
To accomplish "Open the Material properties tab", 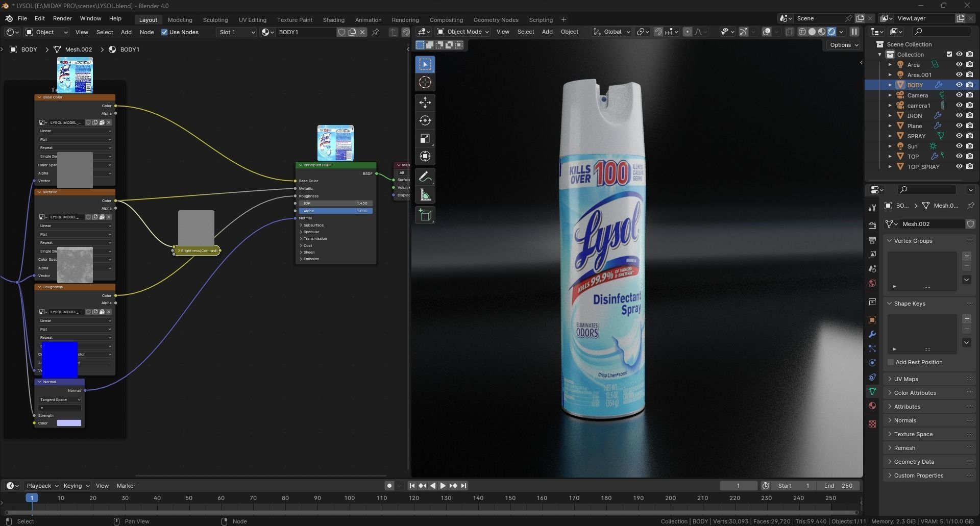I will pos(872,406).
